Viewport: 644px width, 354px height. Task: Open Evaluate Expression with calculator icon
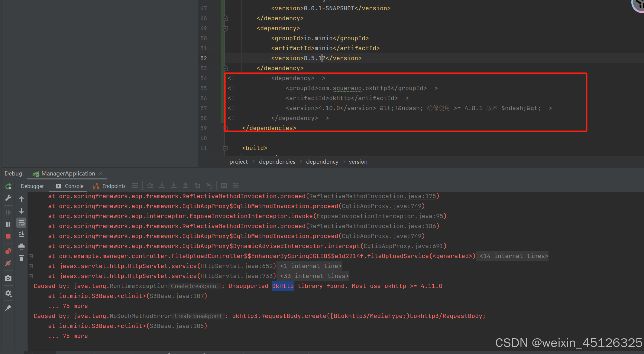tap(224, 185)
